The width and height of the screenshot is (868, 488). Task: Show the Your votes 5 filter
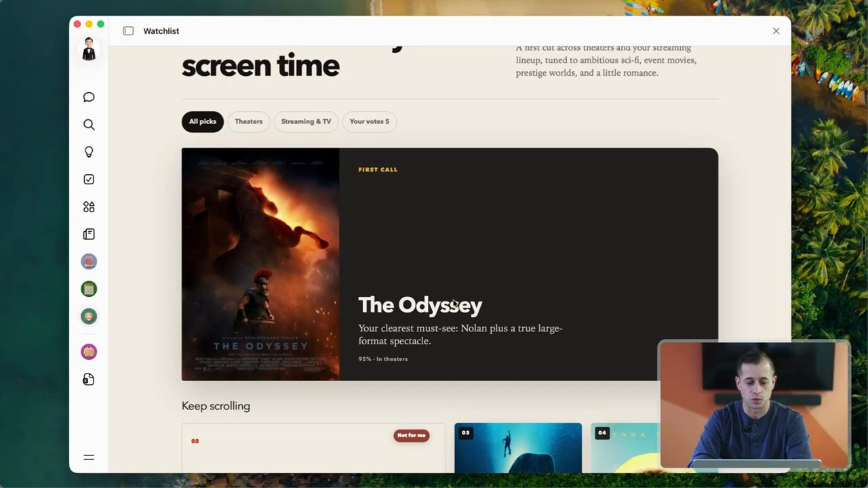tap(370, 122)
